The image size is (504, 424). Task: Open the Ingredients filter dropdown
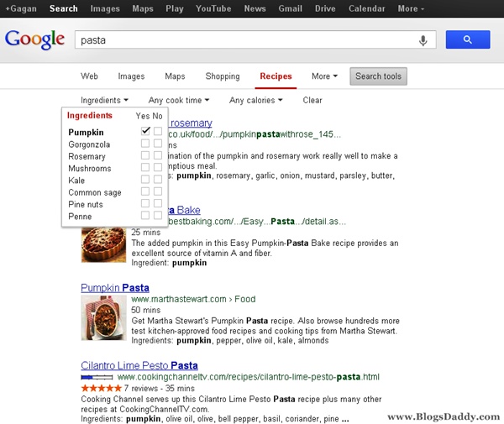(104, 100)
